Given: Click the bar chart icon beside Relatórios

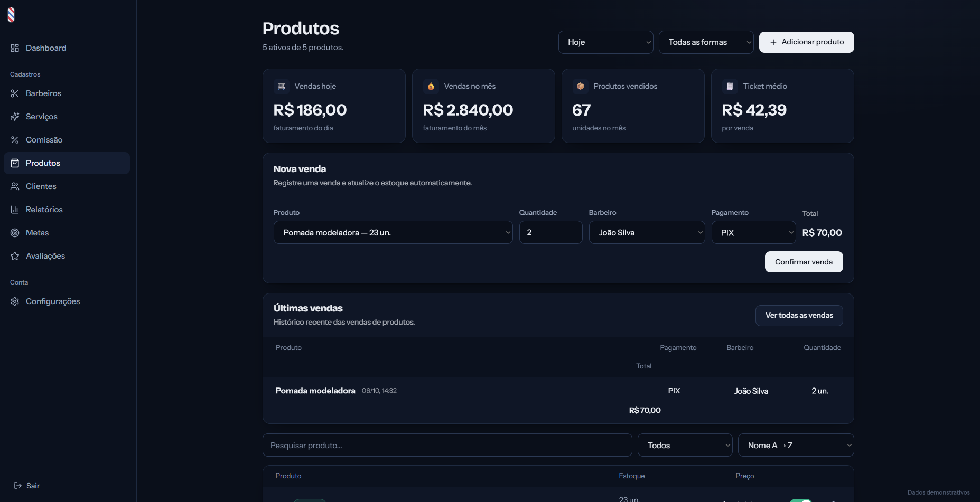Looking at the screenshot, I should (15, 210).
